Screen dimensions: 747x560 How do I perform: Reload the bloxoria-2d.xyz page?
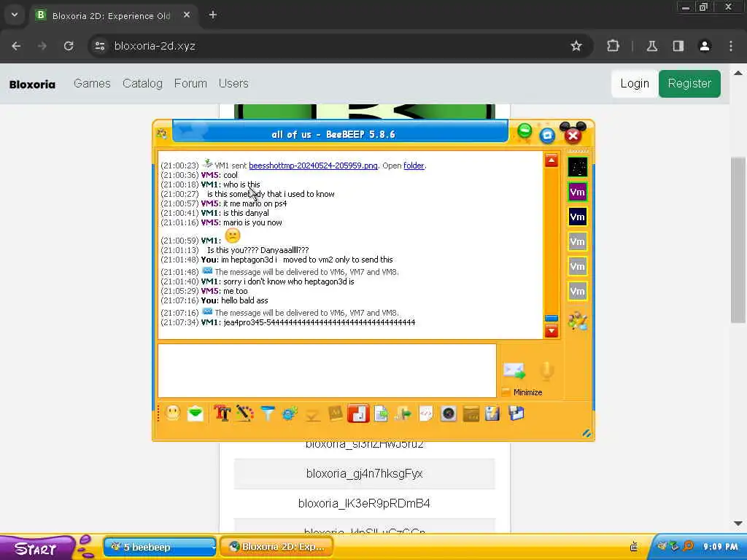pos(69,46)
